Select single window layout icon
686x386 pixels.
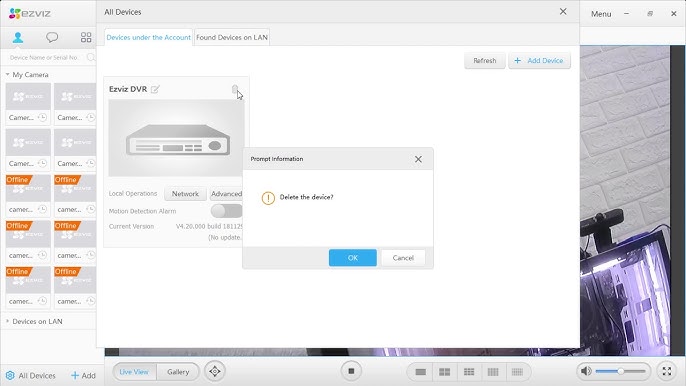point(420,372)
